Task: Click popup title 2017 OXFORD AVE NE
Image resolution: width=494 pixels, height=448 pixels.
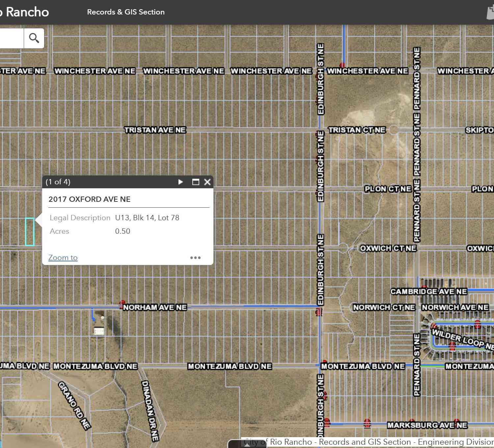Action: pos(90,199)
